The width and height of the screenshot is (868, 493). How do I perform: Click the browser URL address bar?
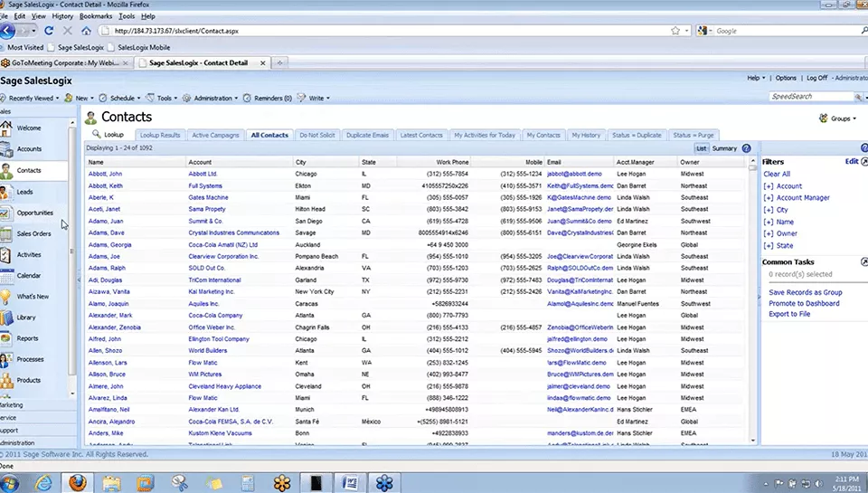tap(388, 31)
